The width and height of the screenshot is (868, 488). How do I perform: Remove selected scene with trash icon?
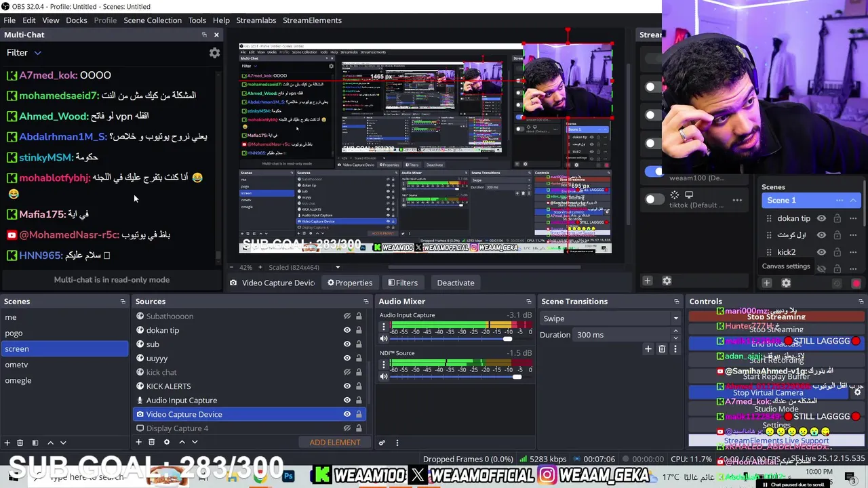[x=20, y=443]
